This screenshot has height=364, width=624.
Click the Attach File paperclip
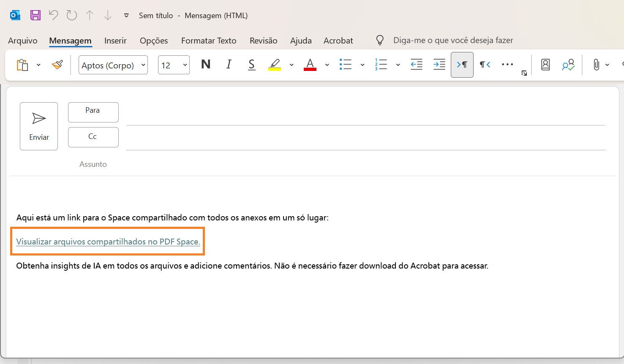tap(596, 65)
